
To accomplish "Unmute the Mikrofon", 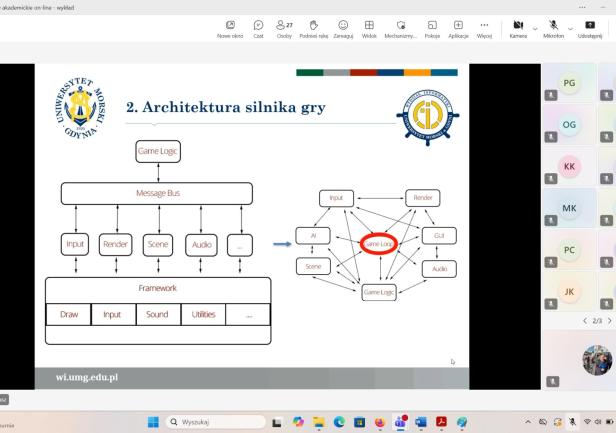I will (552, 28).
